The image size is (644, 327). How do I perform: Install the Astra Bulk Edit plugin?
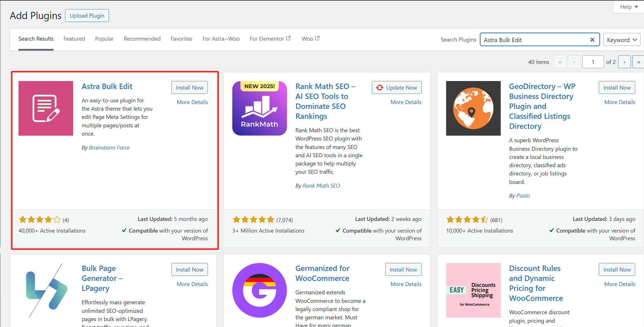coord(189,88)
